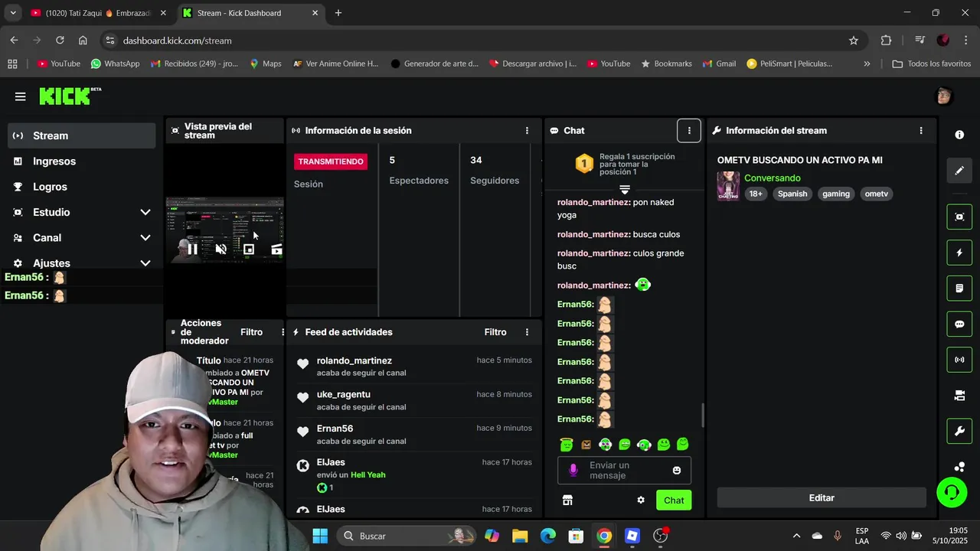Switch to the Tati Zaqui YouTube tab
The width and height of the screenshot is (980, 551).
[98, 13]
